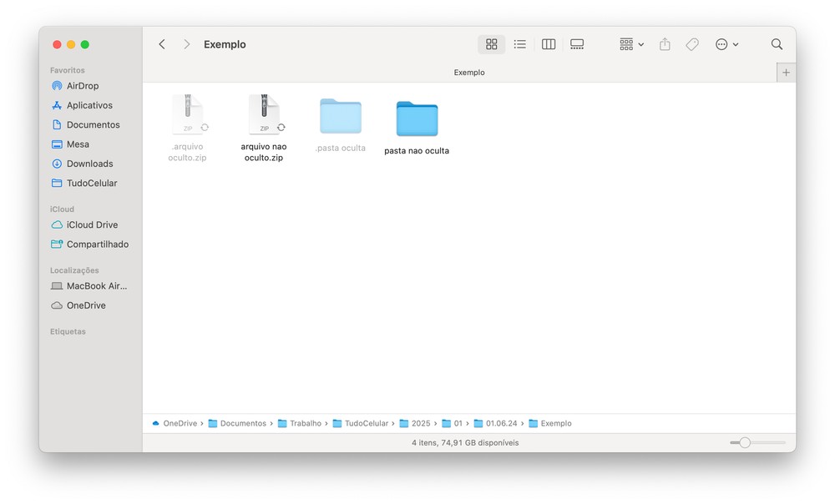Adjust the icon size slider
Screen dimensions: 835x504
[745, 442]
